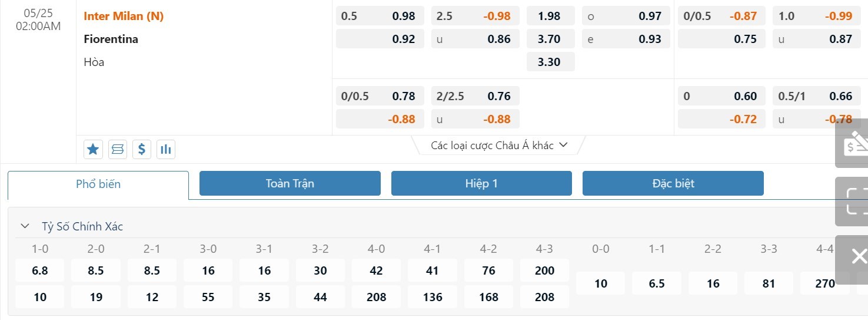Screen dimensions: 868x320
Task: Select the 4-3 score odds 200
Action: [x=545, y=270]
